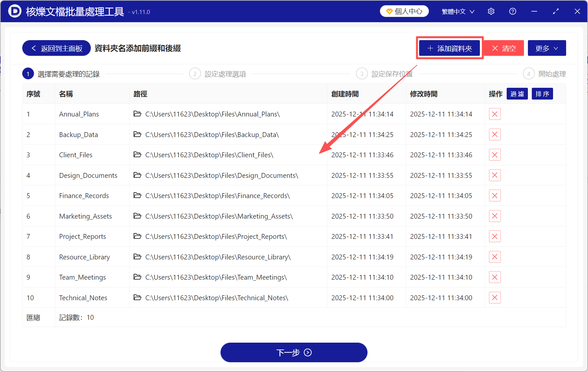Viewport: 588px width, 372px height.
Task: Click the 下一步 button
Action: pyautogui.click(x=294, y=352)
